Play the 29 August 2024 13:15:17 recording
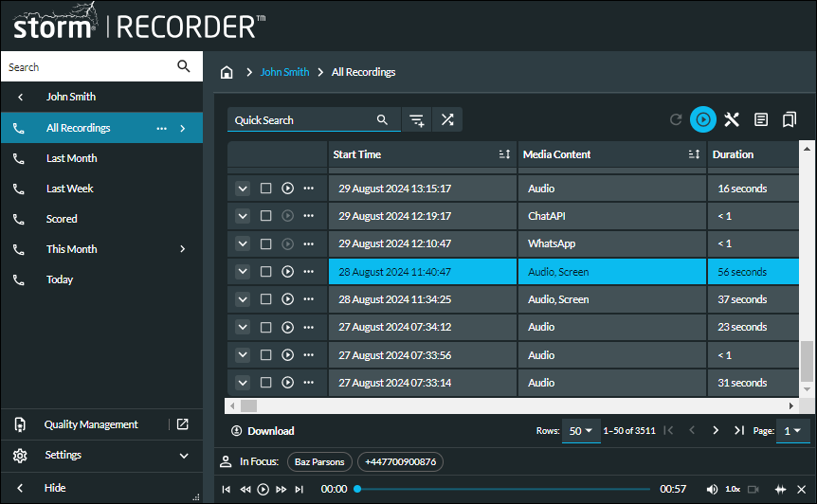Image resolution: width=817 pixels, height=504 pixels. tap(288, 189)
